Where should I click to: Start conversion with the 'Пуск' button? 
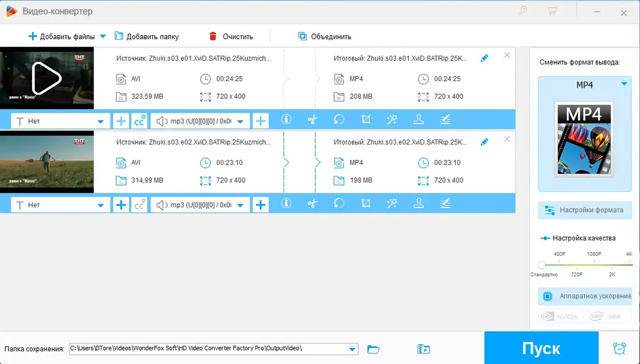coord(541,348)
